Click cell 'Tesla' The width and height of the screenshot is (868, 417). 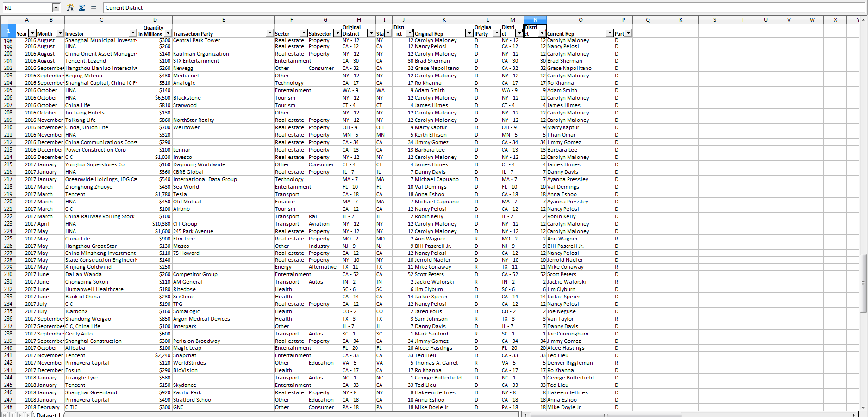[x=224, y=194]
